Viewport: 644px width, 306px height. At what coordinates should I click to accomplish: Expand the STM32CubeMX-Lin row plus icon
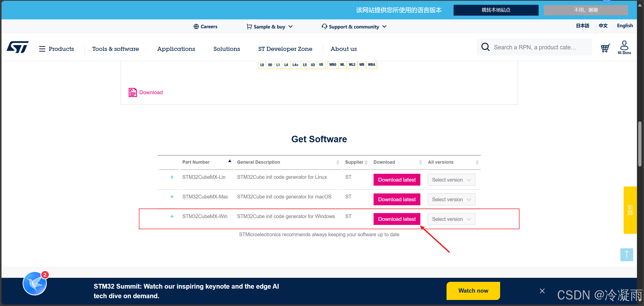pyautogui.click(x=172, y=177)
